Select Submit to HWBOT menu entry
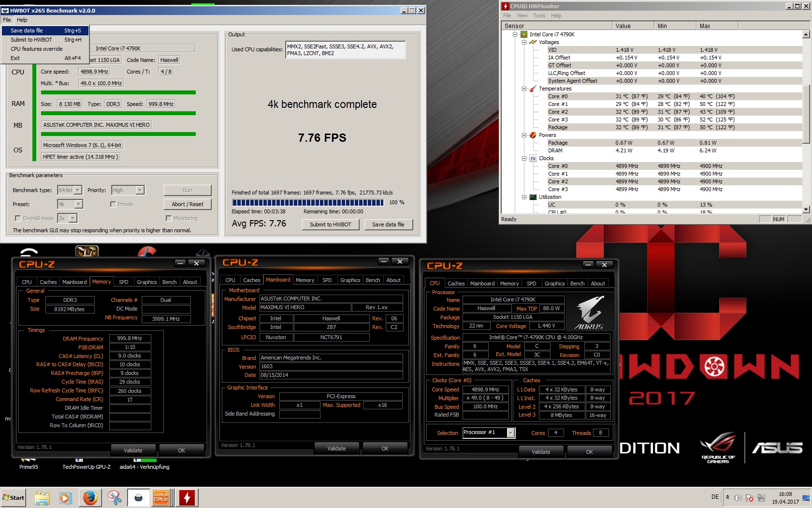 [45, 40]
